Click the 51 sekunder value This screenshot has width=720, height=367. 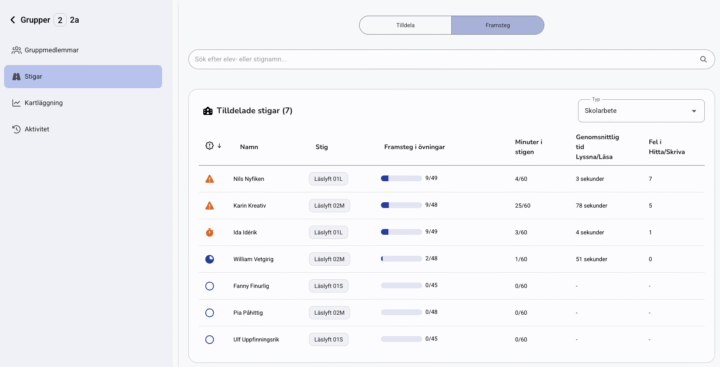[x=591, y=259]
